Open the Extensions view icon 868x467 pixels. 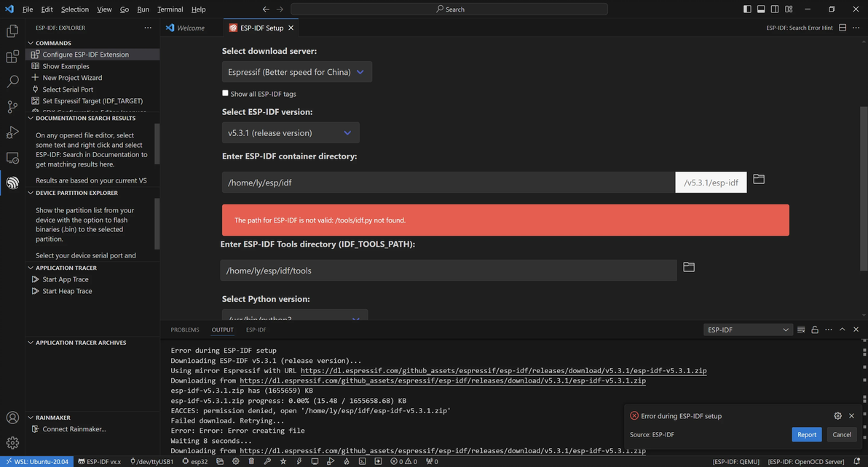coord(12,56)
